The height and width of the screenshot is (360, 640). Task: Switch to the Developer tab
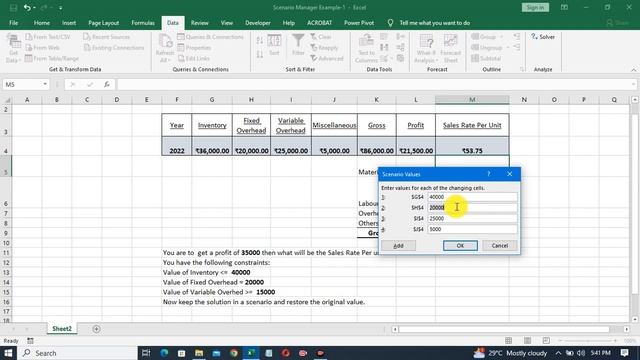tap(258, 23)
